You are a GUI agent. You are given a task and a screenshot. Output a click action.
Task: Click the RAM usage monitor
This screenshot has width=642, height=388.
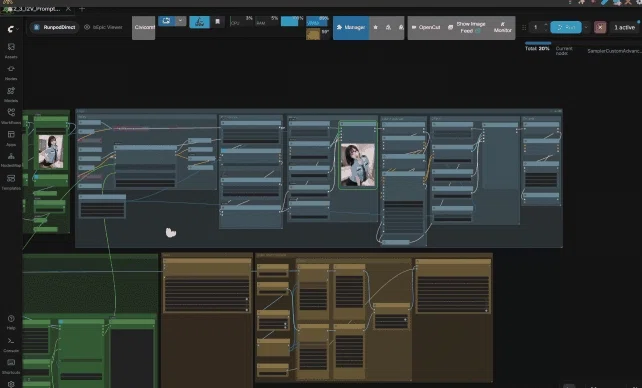267,21
